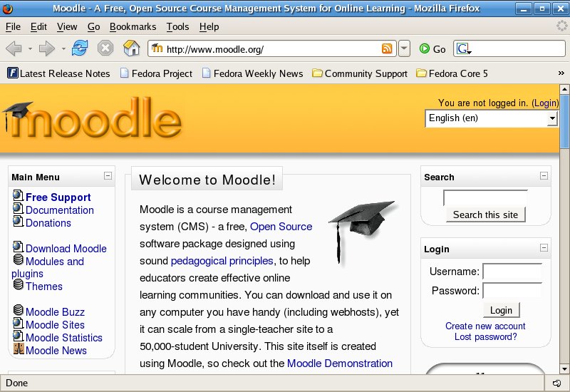Open the File menu
Viewport: 570px width, 392px height.
pyautogui.click(x=13, y=26)
